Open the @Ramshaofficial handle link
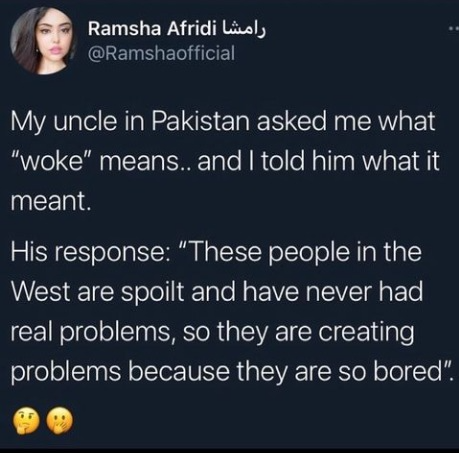Viewport: 459px width, 453px height. tap(161, 53)
